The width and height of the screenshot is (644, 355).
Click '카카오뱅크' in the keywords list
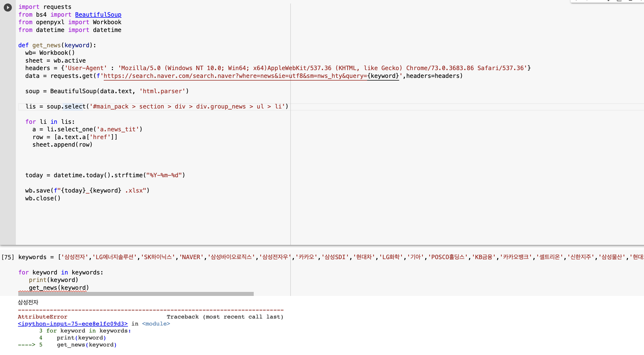pos(516,257)
